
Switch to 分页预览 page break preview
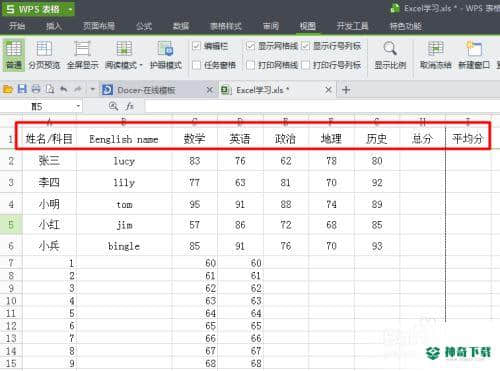point(44,54)
